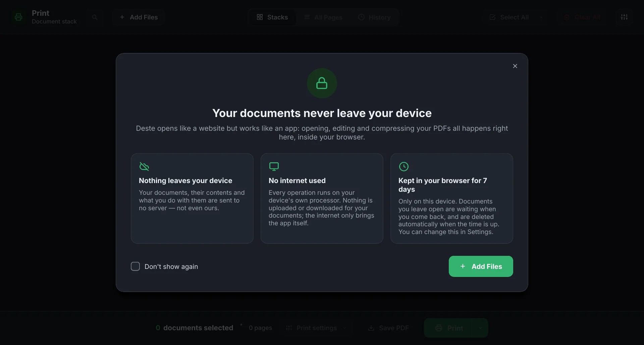Image resolution: width=644 pixels, height=345 pixels.
Task: Click the printer logo icon in the header
Action: (18, 17)
